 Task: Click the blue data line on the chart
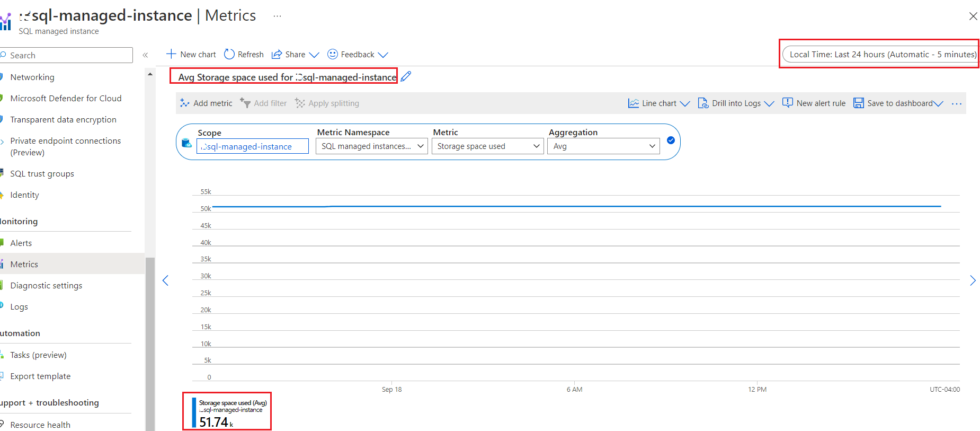coord(576,206)
